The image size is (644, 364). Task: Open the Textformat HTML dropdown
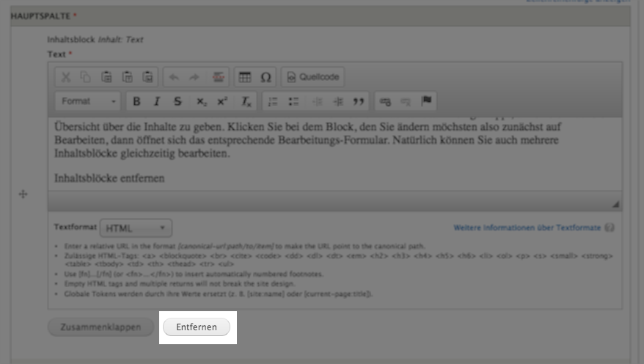point(136,228)
